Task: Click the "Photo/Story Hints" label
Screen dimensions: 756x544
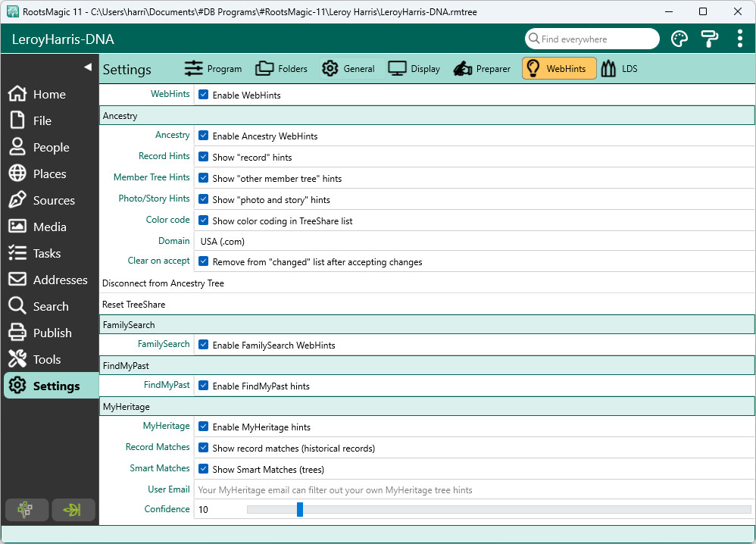Action: tap(155, 199)
